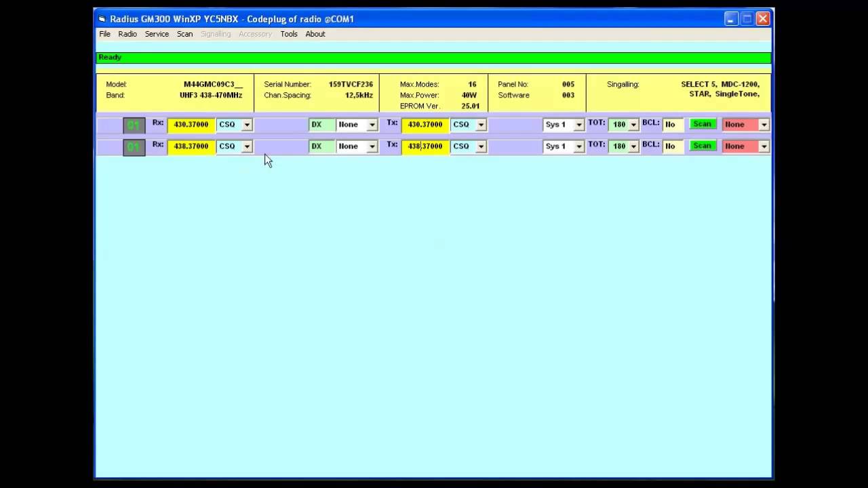
Task: Select channel number box for 438.37000 row
Action: [x=134, y=146]
